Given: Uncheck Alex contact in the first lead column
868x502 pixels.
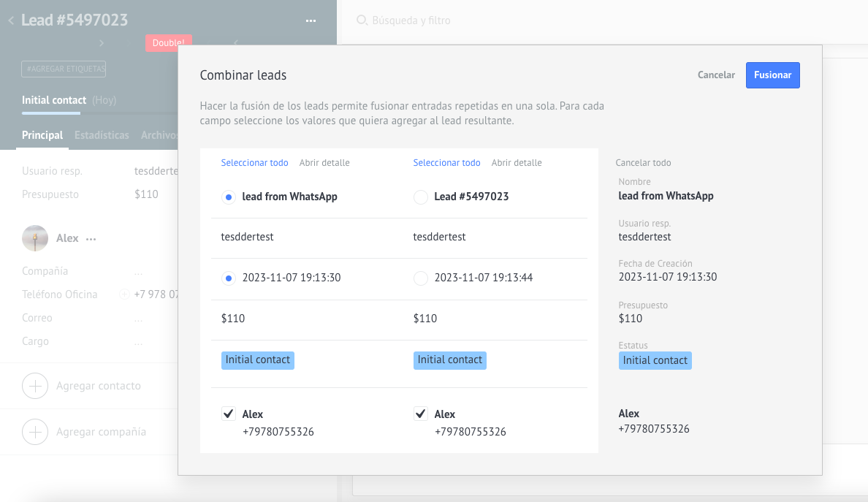Looking at the screenshot, I should pos(228,414).
